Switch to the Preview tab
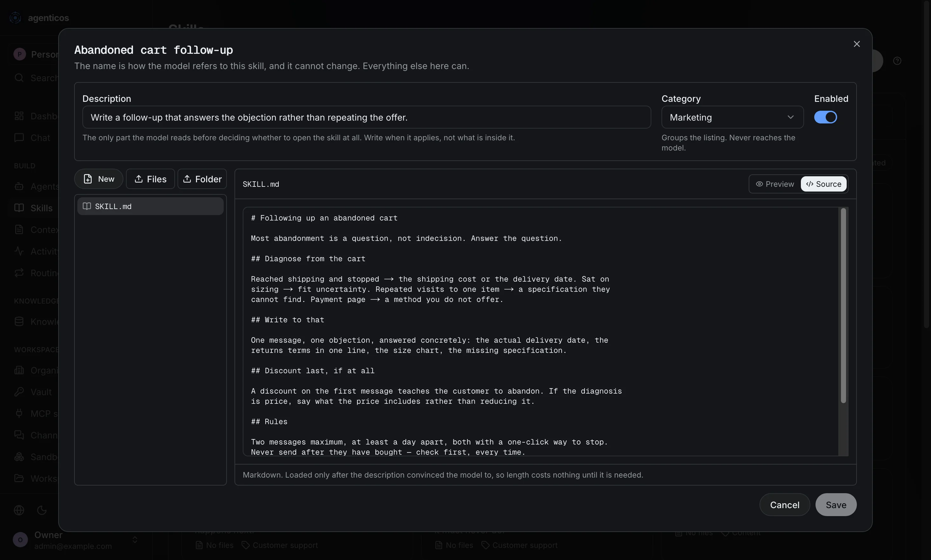Viewport: 931px width, 560px height. (x=775, y=184)
